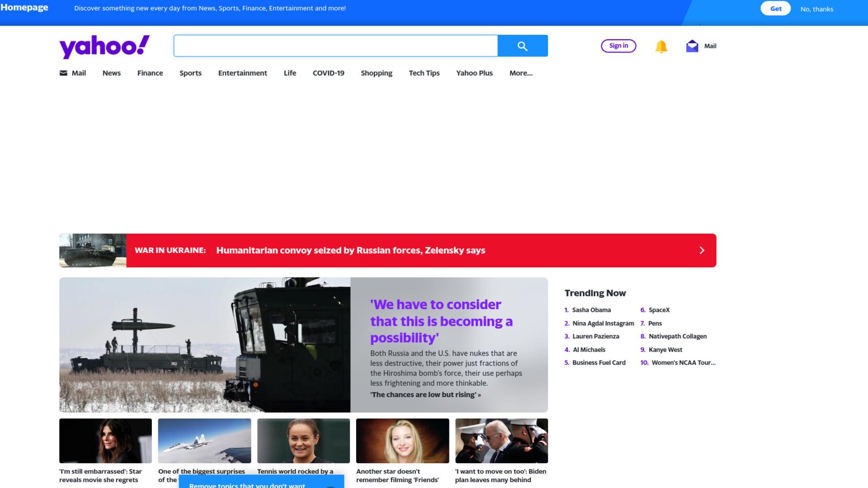The width and height of the screenshot is (868, 488).
Task: Open 'One of the biggest surprises' story link
Action: [202, 471]
